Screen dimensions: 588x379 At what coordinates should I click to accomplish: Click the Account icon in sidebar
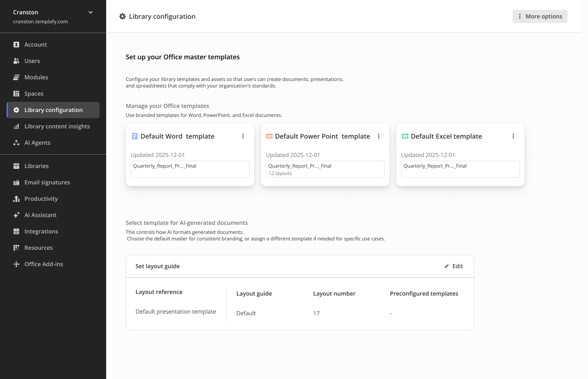(16, 45)
